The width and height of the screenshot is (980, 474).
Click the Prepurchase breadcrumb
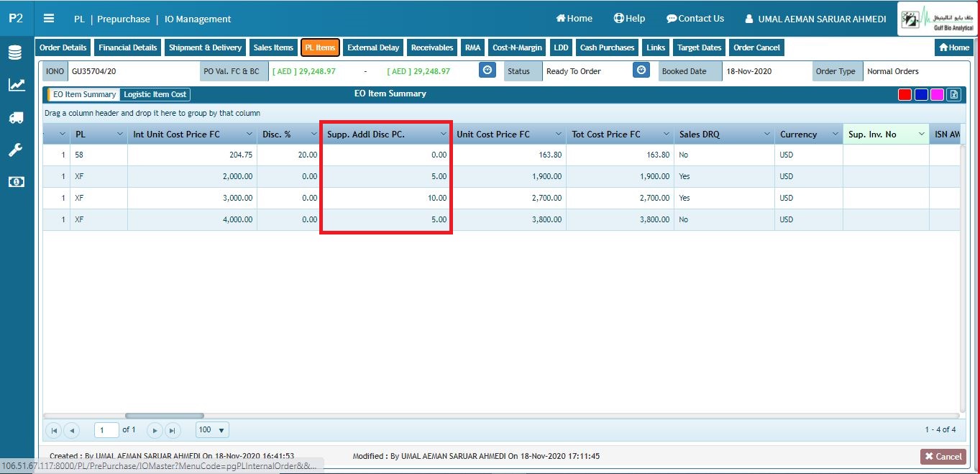(123, 19)
